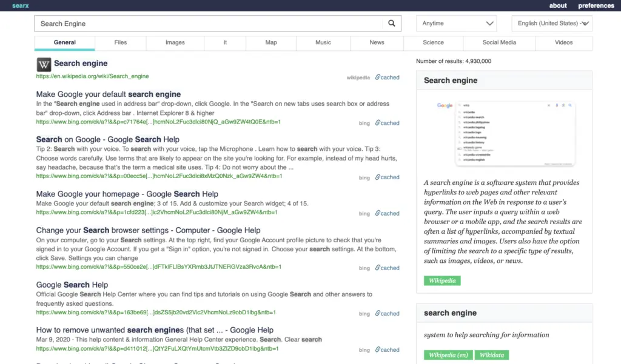This screenshot has width=621, height=364.
Task: Switch to the Science tab
Action: pyautogui.click(x=433, y=43)
